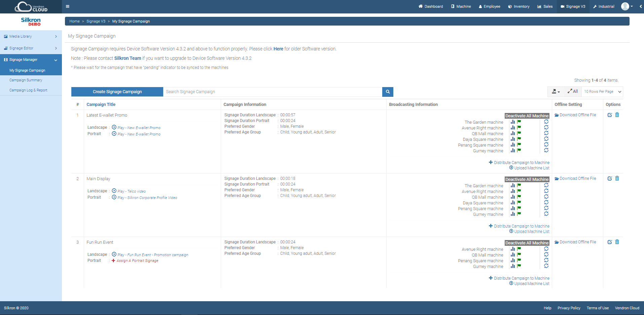Open Campaign Summary in the sidebar

coord(26,80)
